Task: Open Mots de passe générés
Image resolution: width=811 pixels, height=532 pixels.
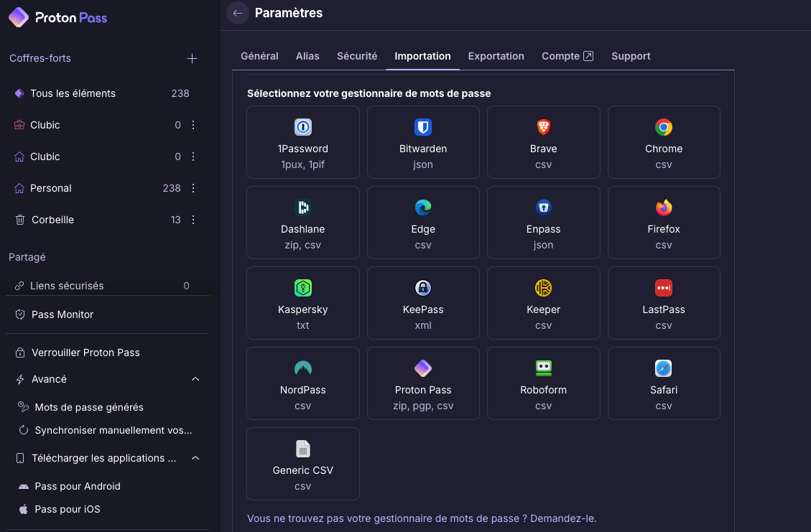Action: (89, 407)
